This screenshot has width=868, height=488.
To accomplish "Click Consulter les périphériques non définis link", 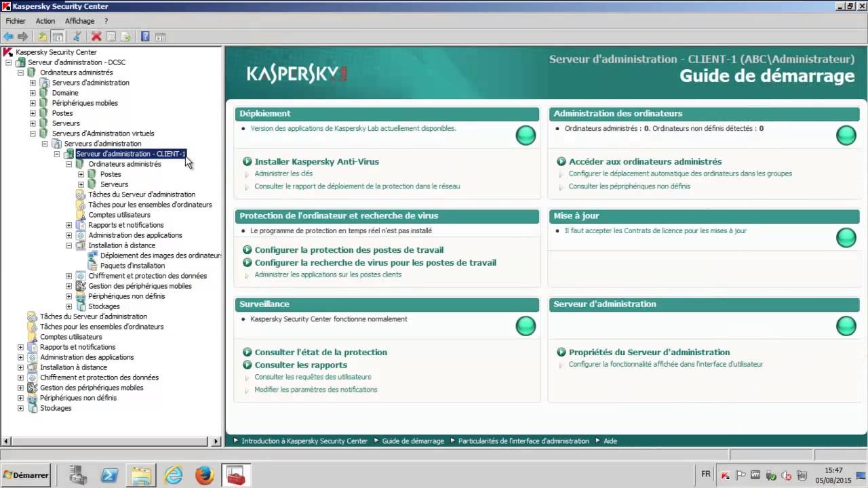I will (629, 186).
